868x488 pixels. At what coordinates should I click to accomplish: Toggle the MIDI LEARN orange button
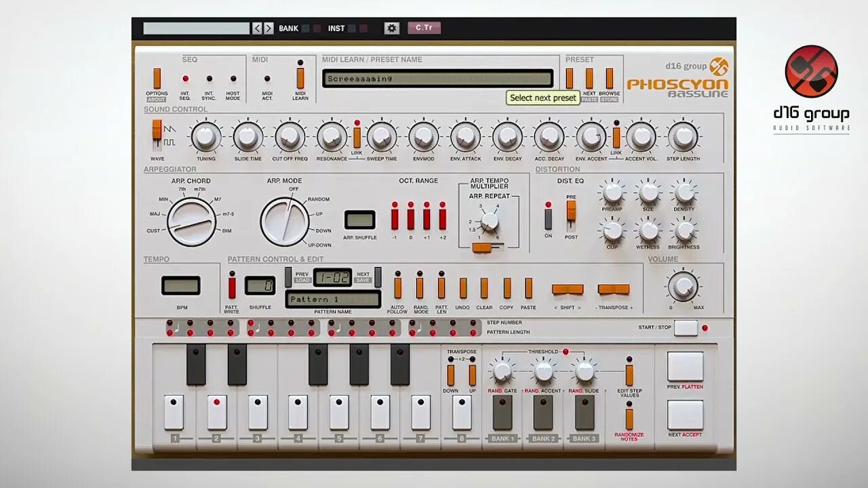click(300, 78)
